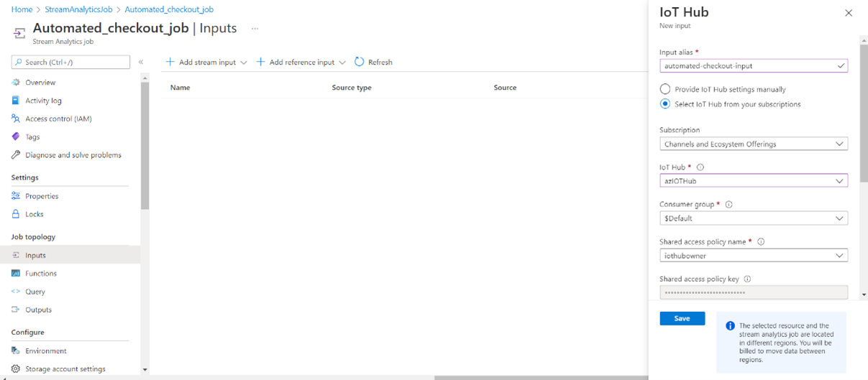The image size is (868, 380).
Task: Click the Input alias text field
Action: point(754,65)
